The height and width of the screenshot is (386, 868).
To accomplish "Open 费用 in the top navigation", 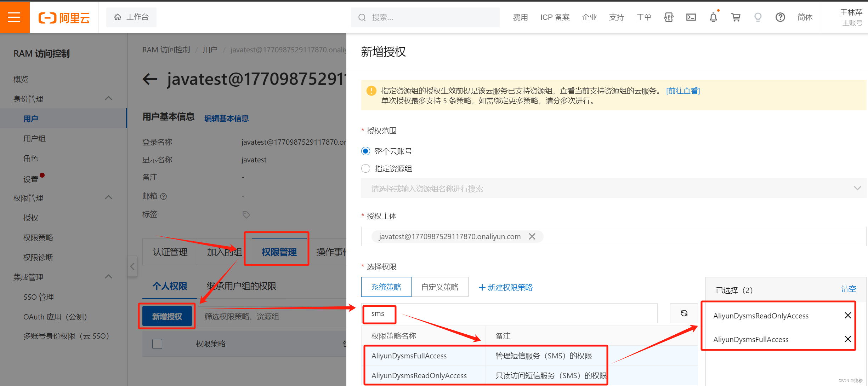I will [520, 17].
